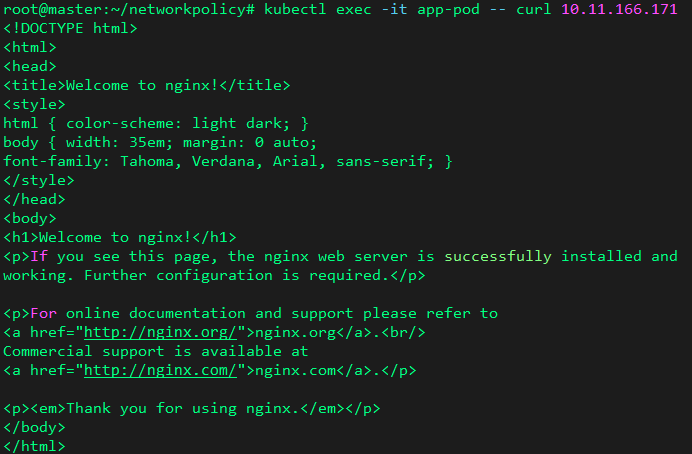Click the <!DOCTYPE html> line
The width and height of the screenshot is (692, 454).
click(70, 28)
